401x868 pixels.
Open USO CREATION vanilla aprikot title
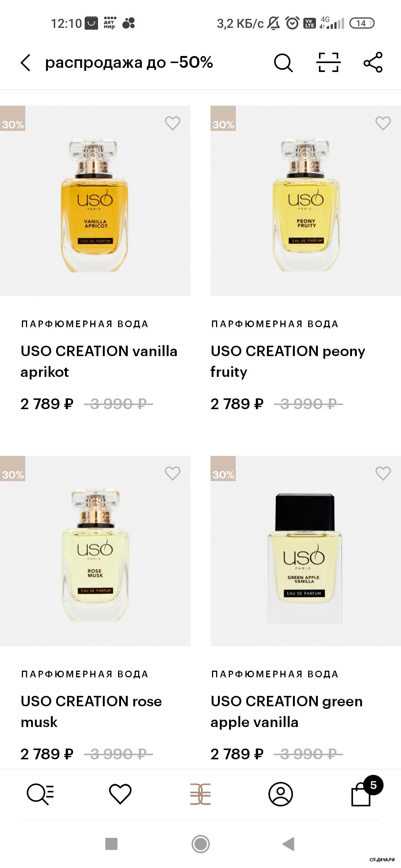[99, 361]
